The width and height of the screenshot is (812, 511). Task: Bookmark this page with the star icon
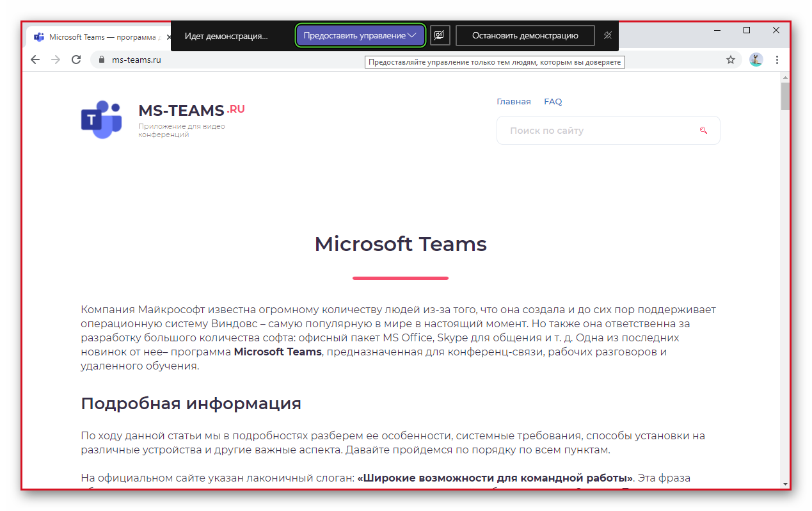tap(731, 60)
